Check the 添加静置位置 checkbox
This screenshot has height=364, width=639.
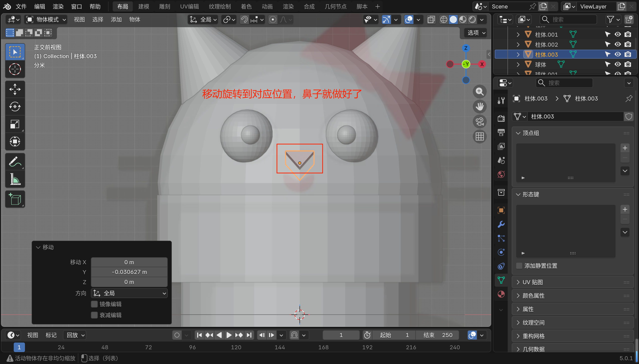[519, 266]
